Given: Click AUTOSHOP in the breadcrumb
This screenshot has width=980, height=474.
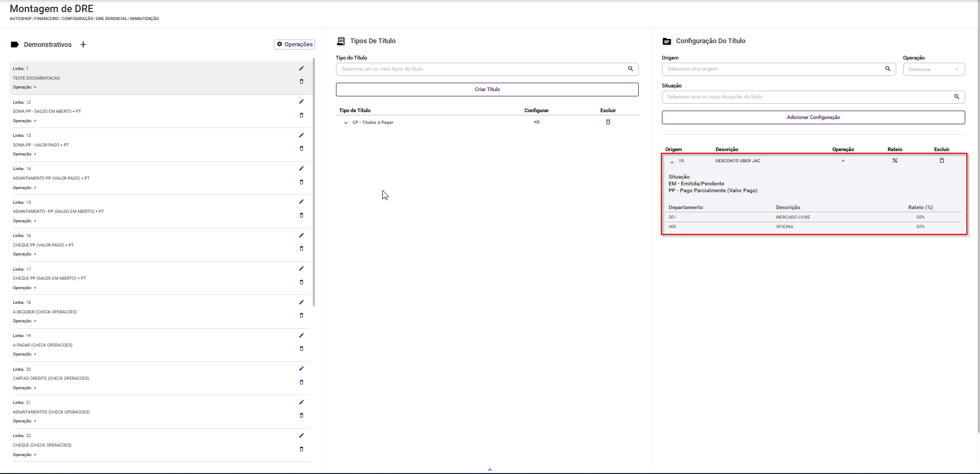Looking at the screenshot, I should click(21, 19).
